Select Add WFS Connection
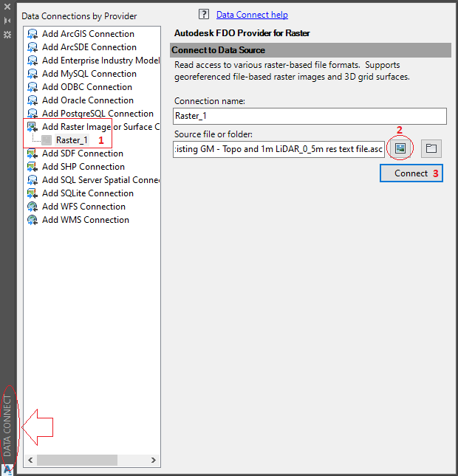Screen dimensions: 458x476 point(84,207)
